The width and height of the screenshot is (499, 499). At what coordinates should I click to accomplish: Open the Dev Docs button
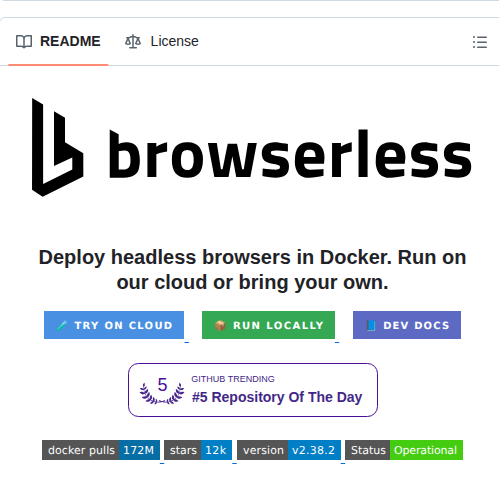point(407,325)
